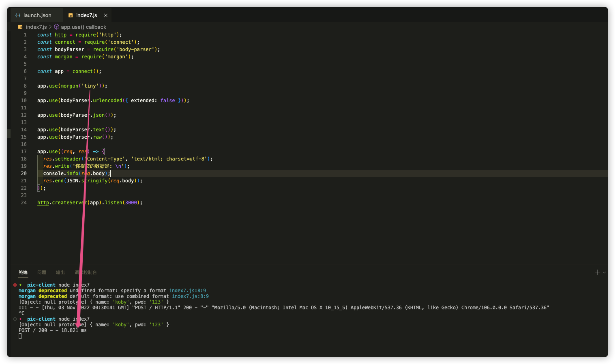
Task: Click the '^C' interrupt line in terminal
Action: [x=21, y=313]
